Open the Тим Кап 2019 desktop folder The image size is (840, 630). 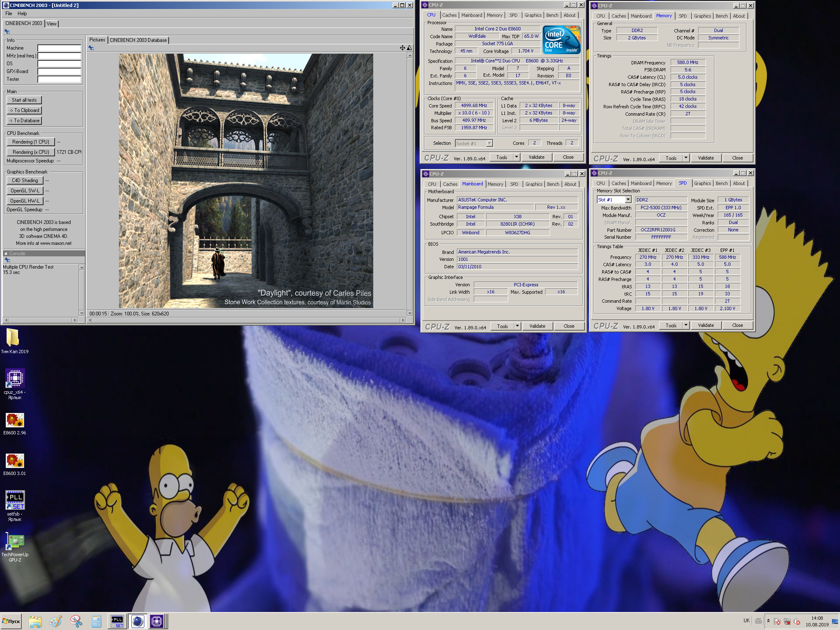click(15, 341)
